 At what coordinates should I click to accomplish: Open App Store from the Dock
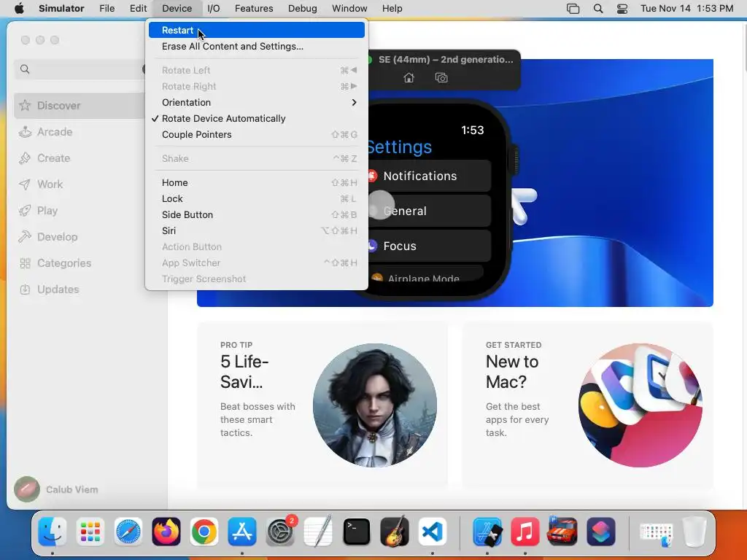(242, 531)
